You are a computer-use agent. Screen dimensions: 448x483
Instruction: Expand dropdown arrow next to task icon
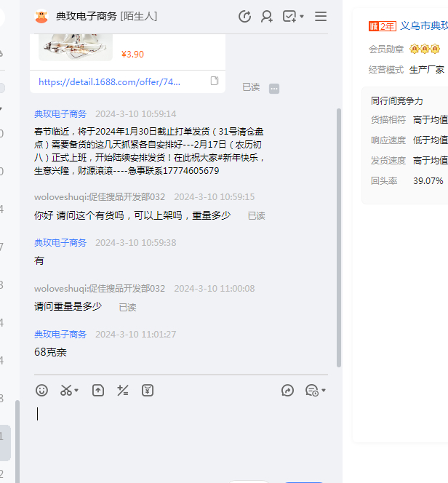pyautogui.click(x=302, y=16)
